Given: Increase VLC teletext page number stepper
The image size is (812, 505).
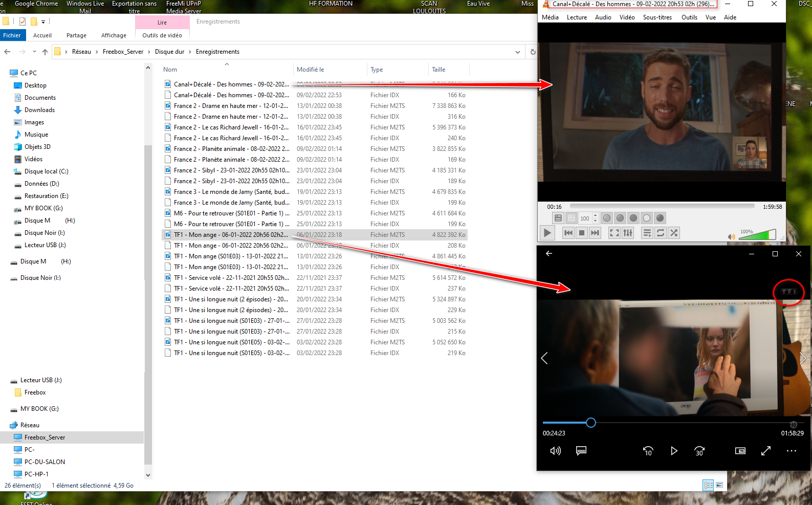Looking at the screenshot, I should pos(595,215).
